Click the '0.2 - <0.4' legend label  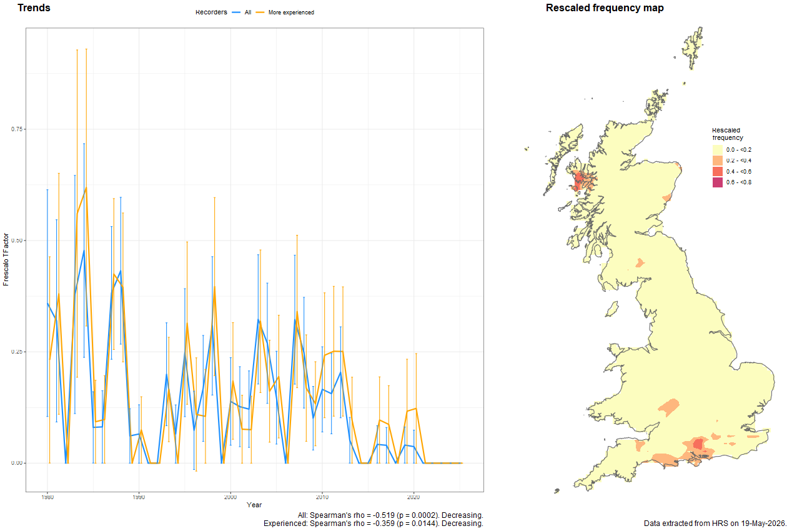739,161
